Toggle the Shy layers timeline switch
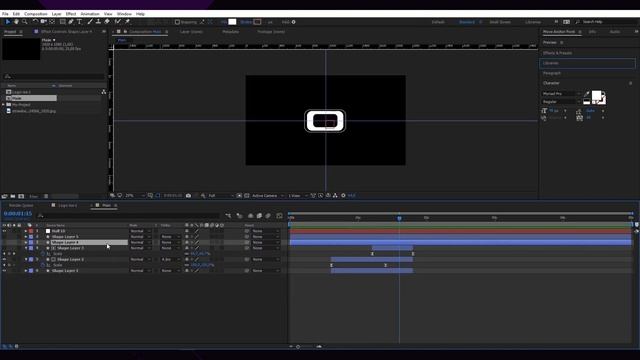This screenshot has width=640, height=360. [x=250, y=216]
